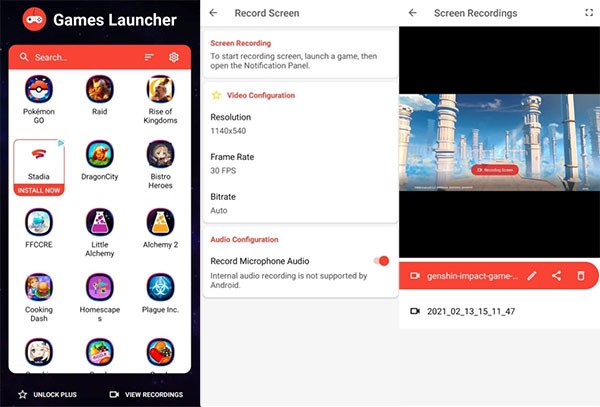Open Rise of Kingdoms game
600x407 pixels.
(x=160, y=90)
